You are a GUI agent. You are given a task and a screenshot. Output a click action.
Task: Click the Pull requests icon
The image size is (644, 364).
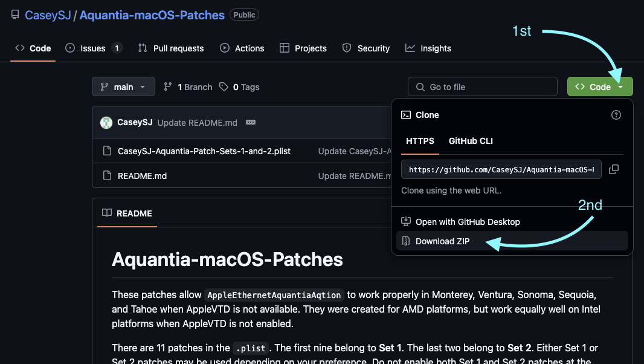pos(143,48)
